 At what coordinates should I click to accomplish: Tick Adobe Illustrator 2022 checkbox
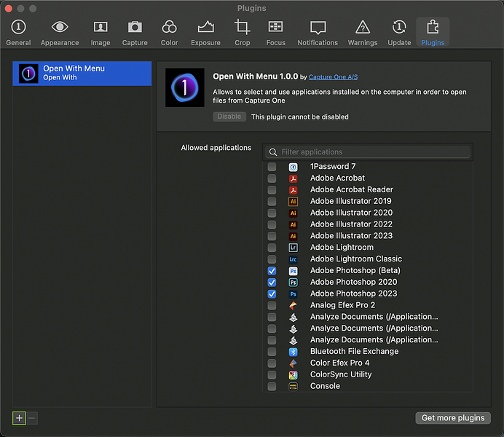272,224
